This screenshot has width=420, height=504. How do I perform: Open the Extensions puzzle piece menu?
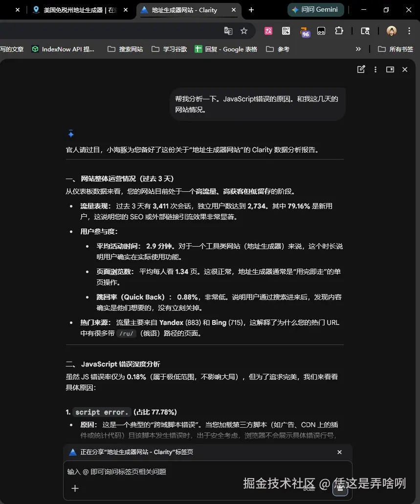[339, 31]
